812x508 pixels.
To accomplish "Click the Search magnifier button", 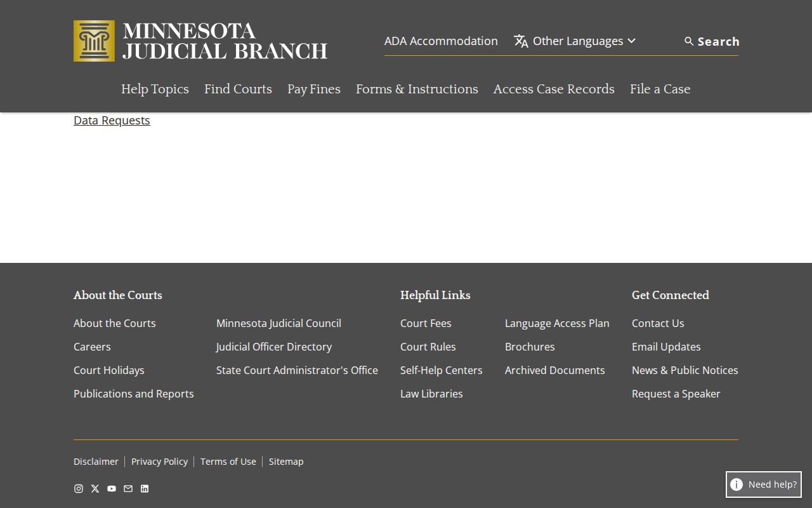I will tap(712, 41).
